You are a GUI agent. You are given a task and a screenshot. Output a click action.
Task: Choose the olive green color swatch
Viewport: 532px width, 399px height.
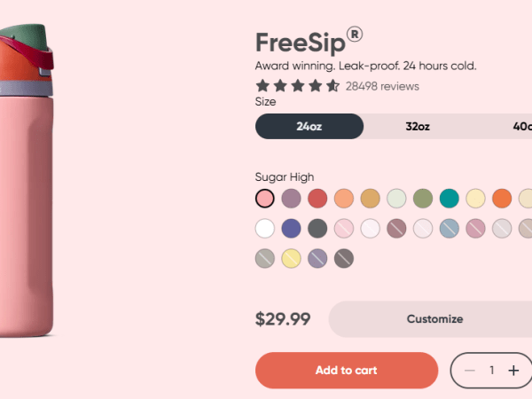[x=423, y=199]
